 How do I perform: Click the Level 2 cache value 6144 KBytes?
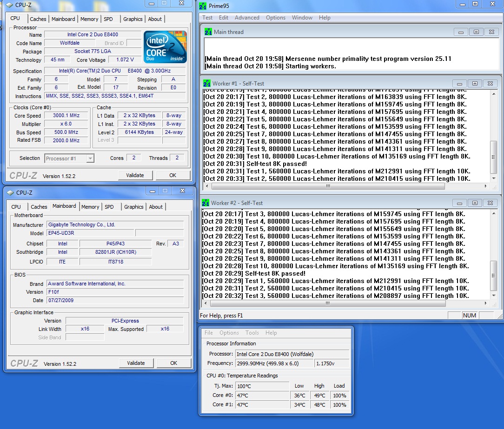[x=139, y=132]
